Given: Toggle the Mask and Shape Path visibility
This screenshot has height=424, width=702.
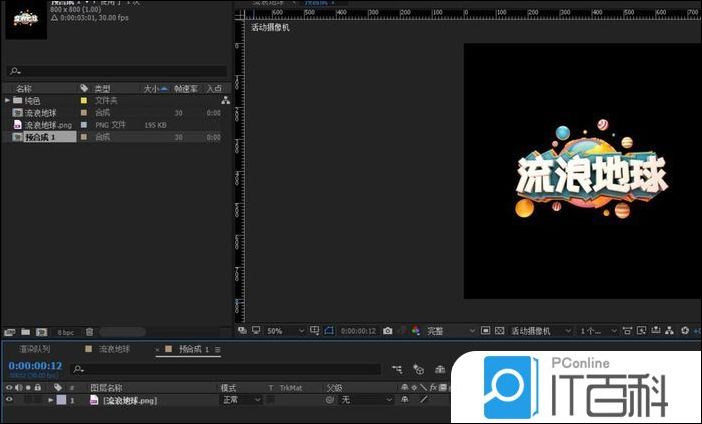Looking at the screenshot, I should pos(330,330).
